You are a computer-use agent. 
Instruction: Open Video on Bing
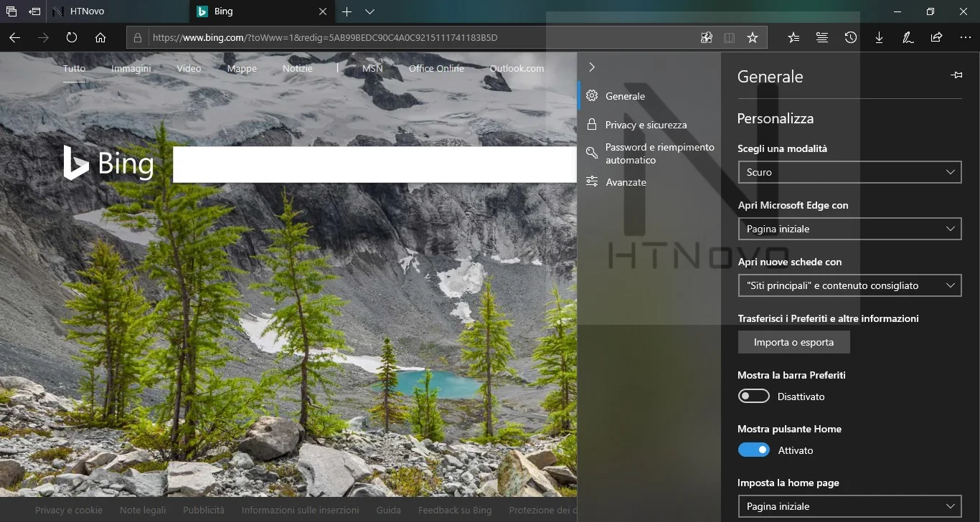189,69
